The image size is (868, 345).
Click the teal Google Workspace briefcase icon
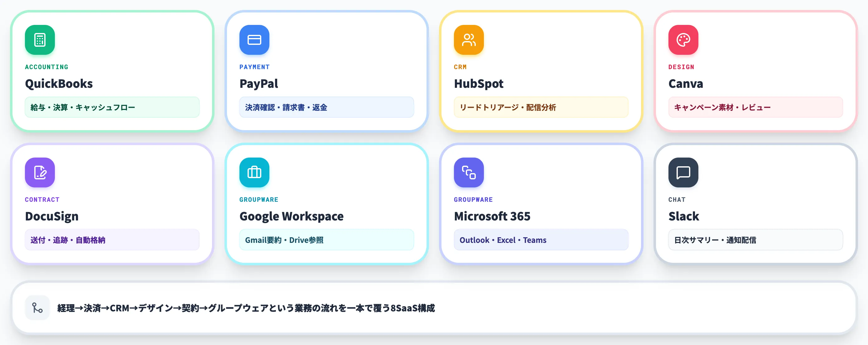tap(254, 172)
